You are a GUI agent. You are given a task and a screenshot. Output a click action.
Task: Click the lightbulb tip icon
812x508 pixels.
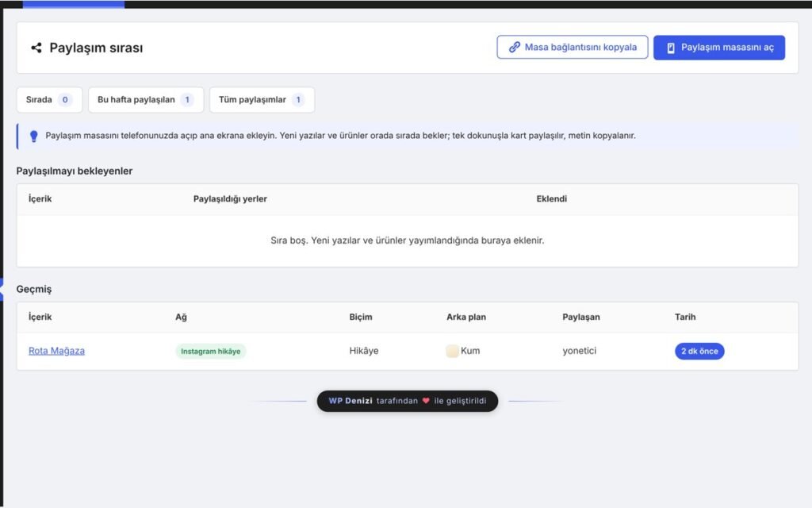(x=33, y=136)
